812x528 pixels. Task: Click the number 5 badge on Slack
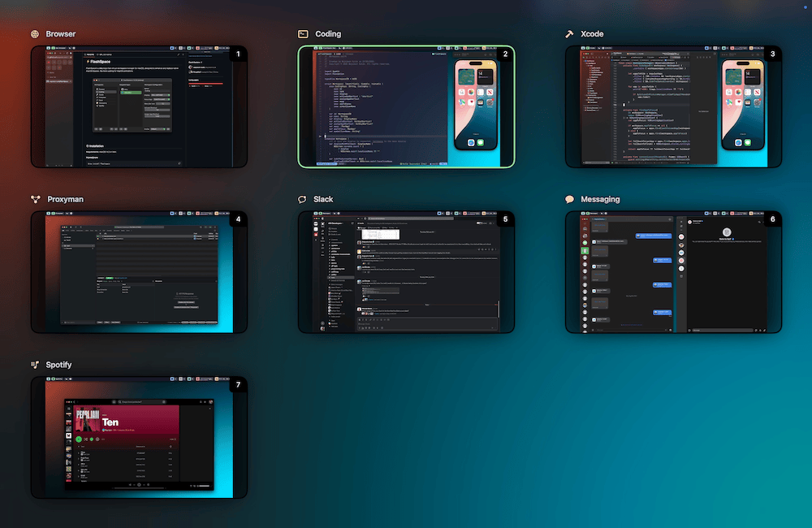click(505, 219)
